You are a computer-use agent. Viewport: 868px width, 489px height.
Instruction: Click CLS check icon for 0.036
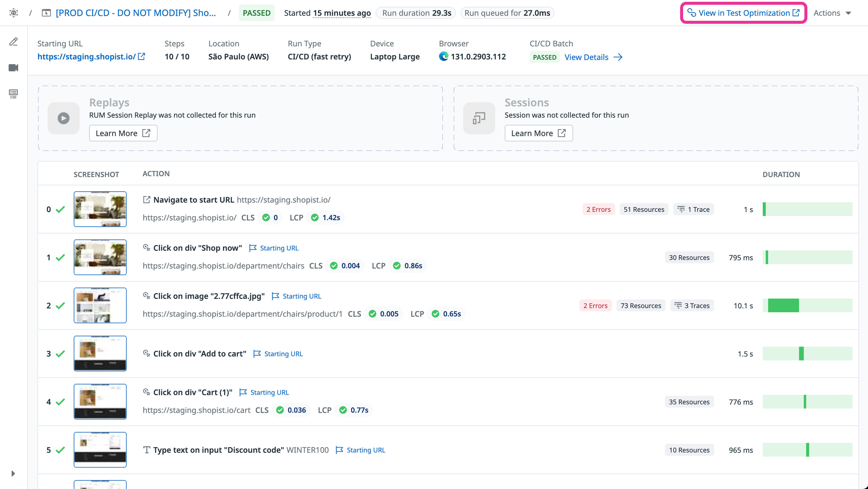(x=280, y=410)
